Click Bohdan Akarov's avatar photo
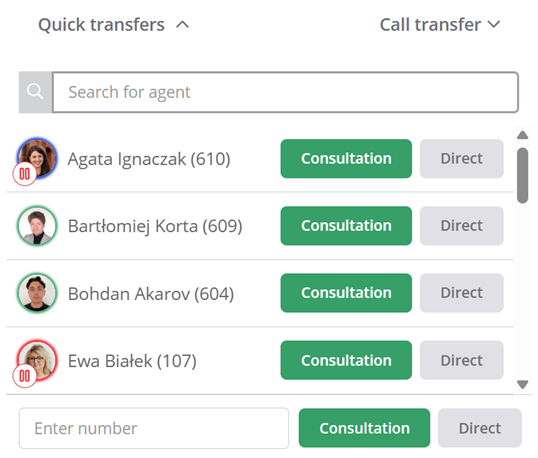Image resolution: width=538 pixels, height=458 pixels. [x=37, y=293]
